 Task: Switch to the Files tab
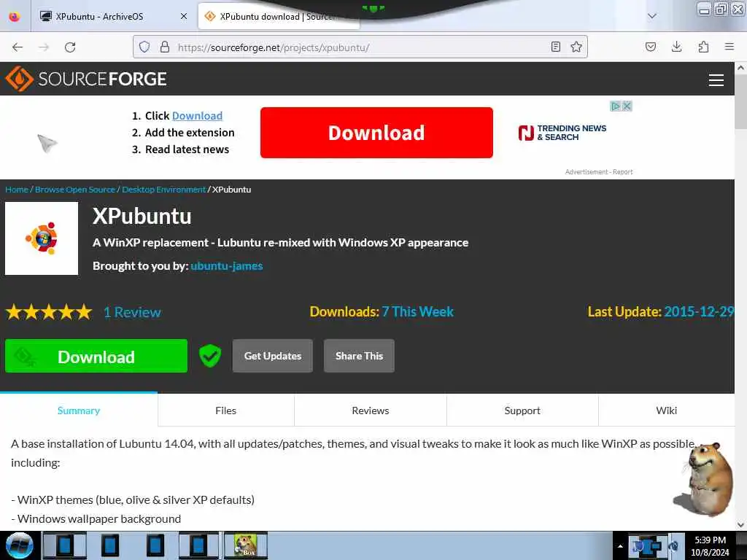coord(226,411)
